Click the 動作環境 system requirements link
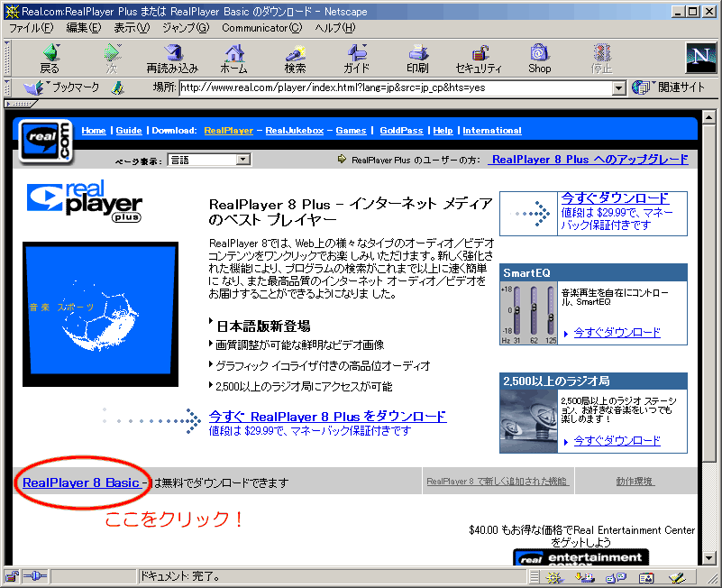 635,481
